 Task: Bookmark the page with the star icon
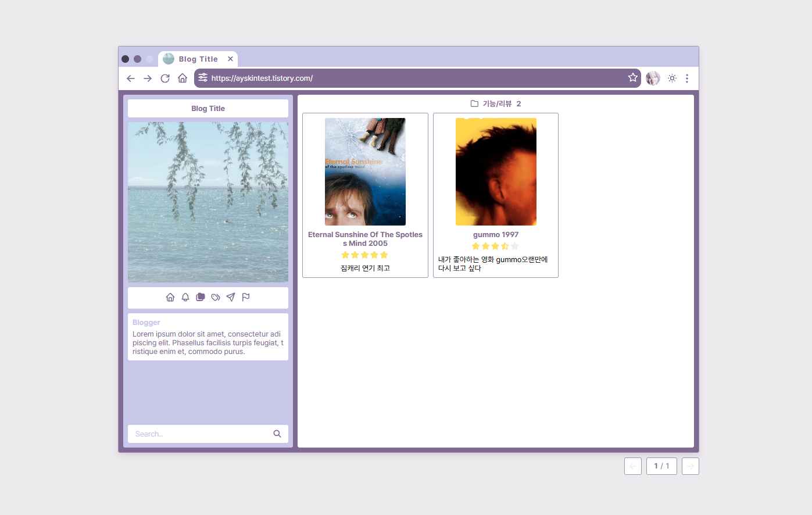633,77
